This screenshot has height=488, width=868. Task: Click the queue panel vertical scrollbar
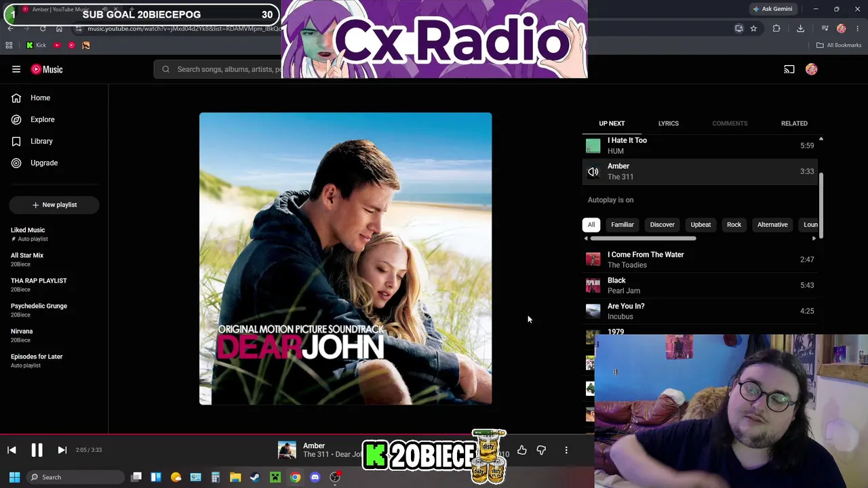click(x=821, y=205)
